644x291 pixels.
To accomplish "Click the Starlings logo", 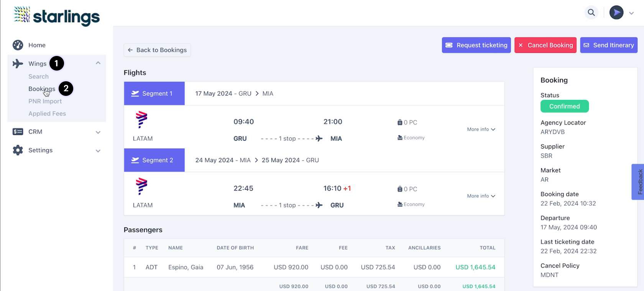I will [x=57, y=16].
